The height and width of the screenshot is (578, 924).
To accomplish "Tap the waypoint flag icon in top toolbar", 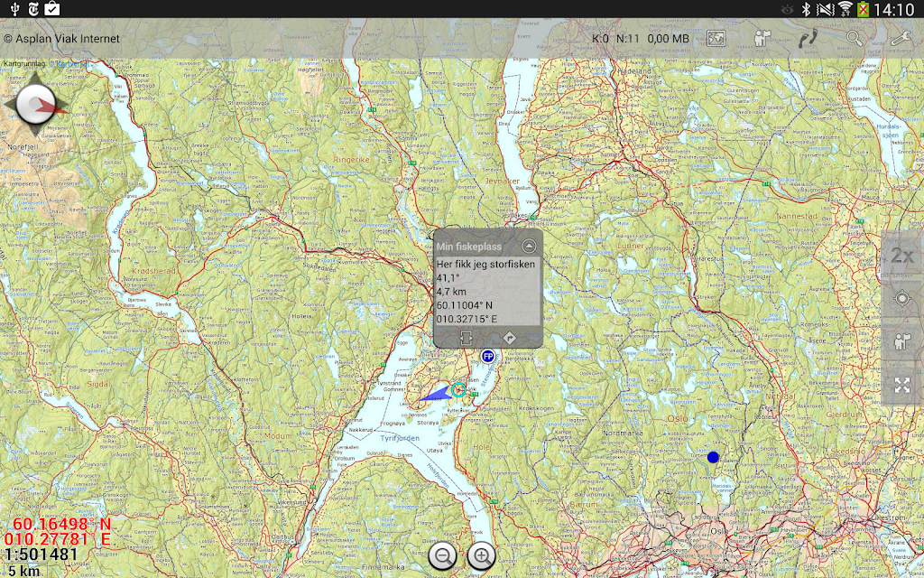I will point(762,39).
